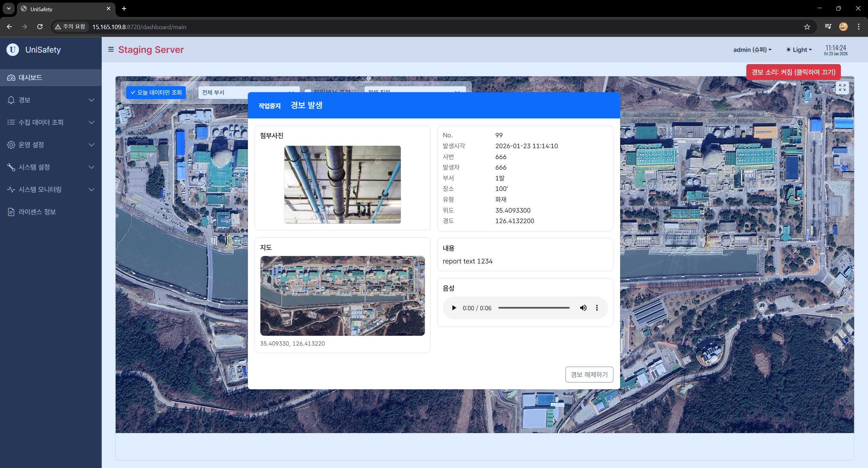Open a new browser tab
The width and height of the screenshot is (868, 468).
pos(124,8)
